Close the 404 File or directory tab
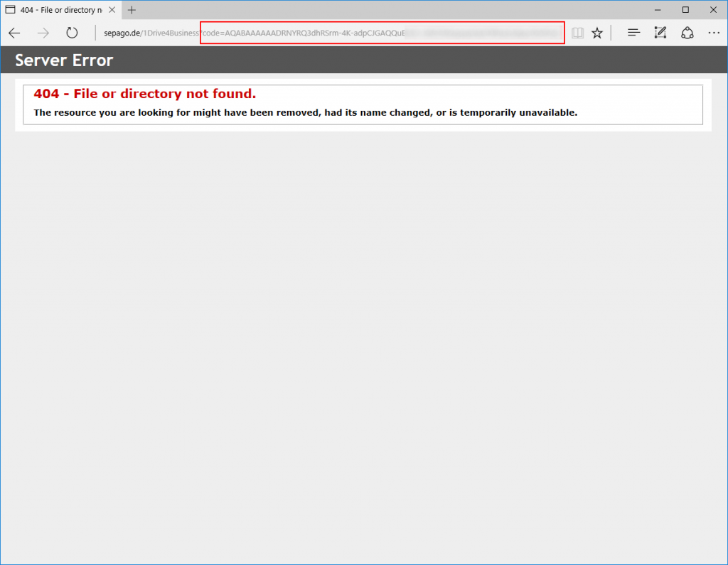The height and width of the screenshot is (565, 728). click(112, 10)
